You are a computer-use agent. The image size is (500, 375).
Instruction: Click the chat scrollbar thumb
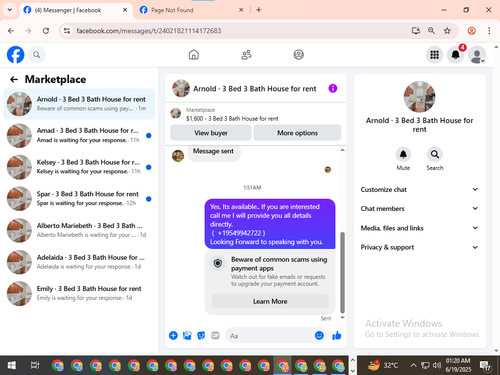[x=342, y=272]
